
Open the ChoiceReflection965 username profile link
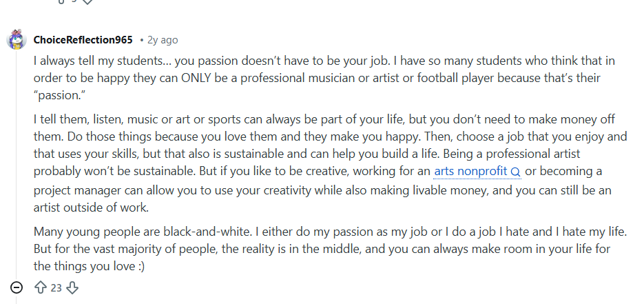[83, 39]
